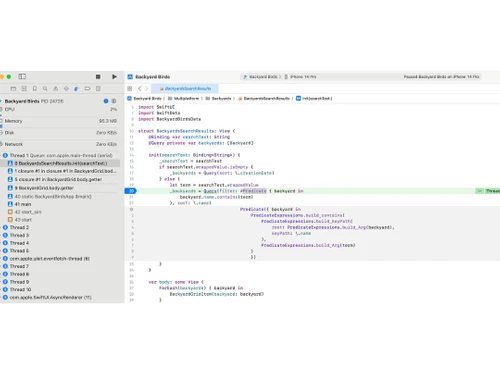Toggle the breakpoint on line 20

coord(131,191)
